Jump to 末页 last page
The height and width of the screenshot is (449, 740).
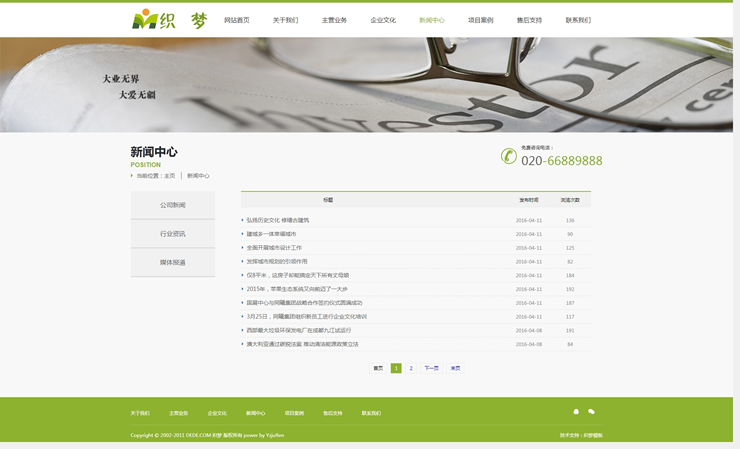point(455,368)
